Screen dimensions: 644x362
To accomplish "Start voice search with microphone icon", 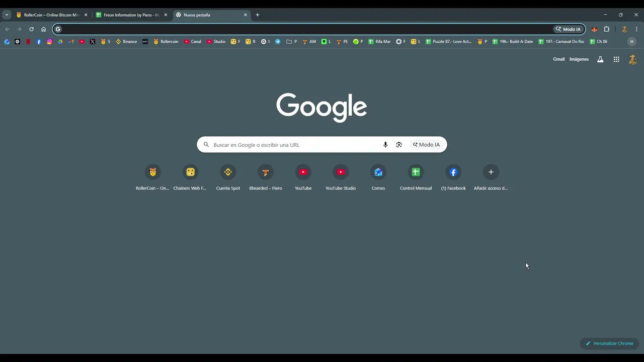I will pyautogui.click(x=385, y=145).
